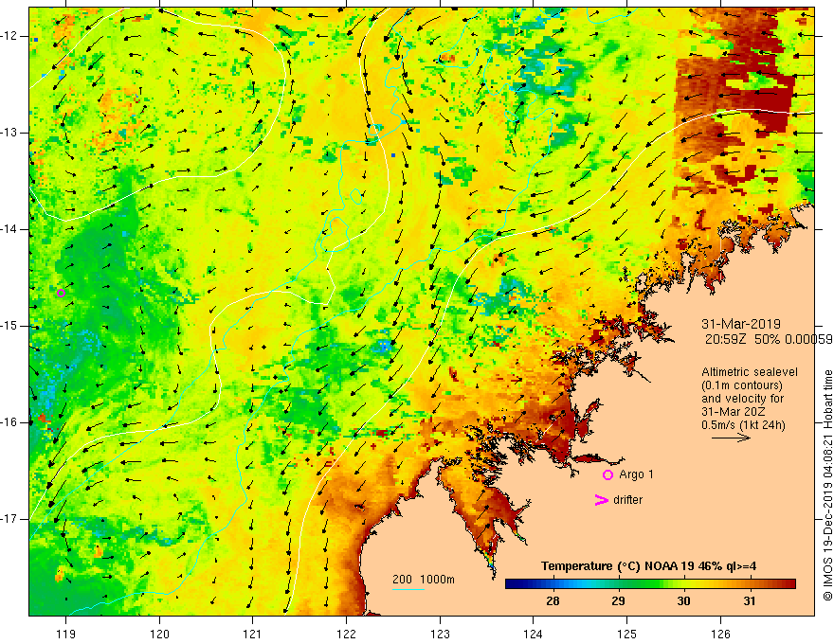Click the latitude label -17
This screenshot has height=644, width=834.
coord(9,519)
